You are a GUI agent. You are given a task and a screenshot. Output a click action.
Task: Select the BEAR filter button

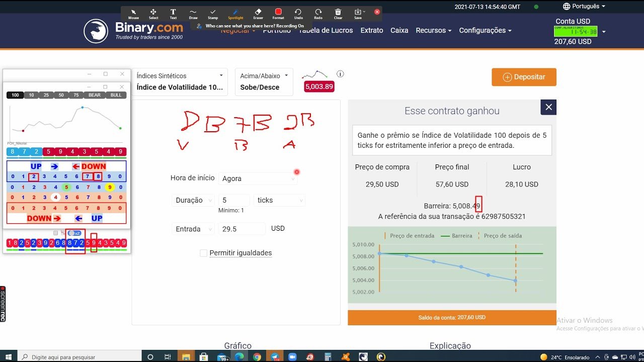tap(95, 95)
